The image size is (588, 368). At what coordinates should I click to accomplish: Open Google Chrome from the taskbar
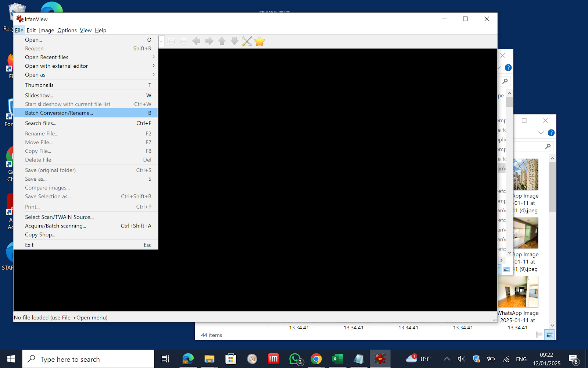pyautogui.click(x=316, y=359)
